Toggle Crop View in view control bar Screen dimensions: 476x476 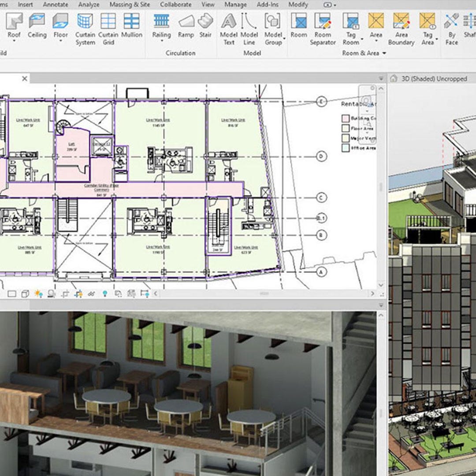point(65,294)
